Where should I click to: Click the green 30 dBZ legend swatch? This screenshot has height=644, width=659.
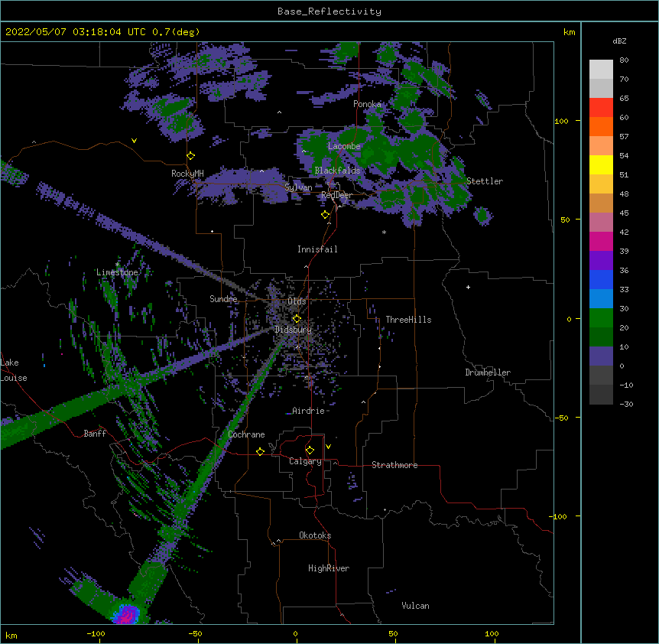pos(601,318)
